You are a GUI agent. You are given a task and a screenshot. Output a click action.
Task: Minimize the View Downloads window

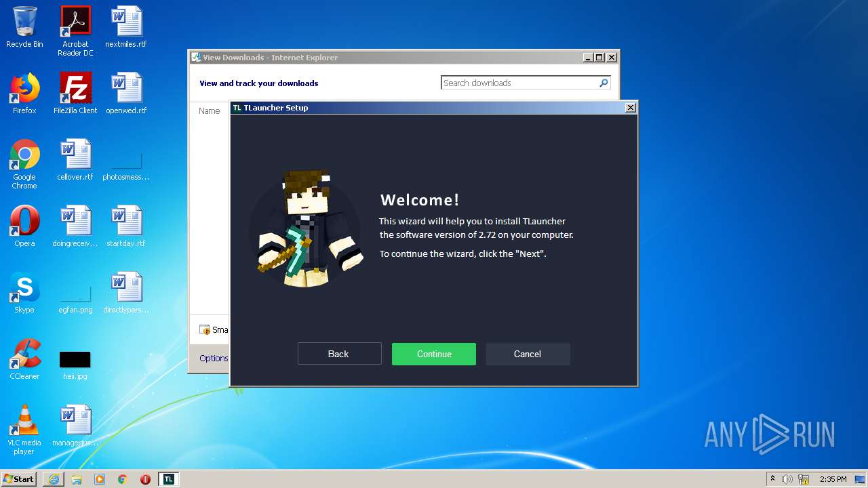pyautogui.click(x=588, y=58)
